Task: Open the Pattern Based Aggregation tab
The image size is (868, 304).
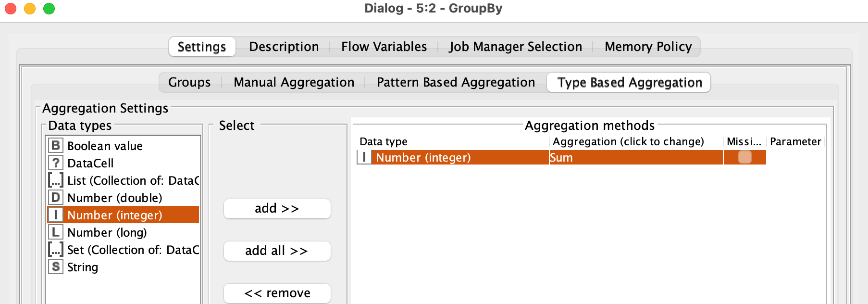Action: tap(456, 82)
